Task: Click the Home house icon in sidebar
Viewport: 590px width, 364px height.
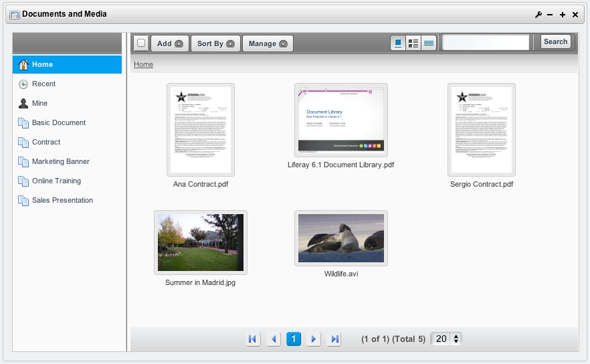Action: [23, 64]
